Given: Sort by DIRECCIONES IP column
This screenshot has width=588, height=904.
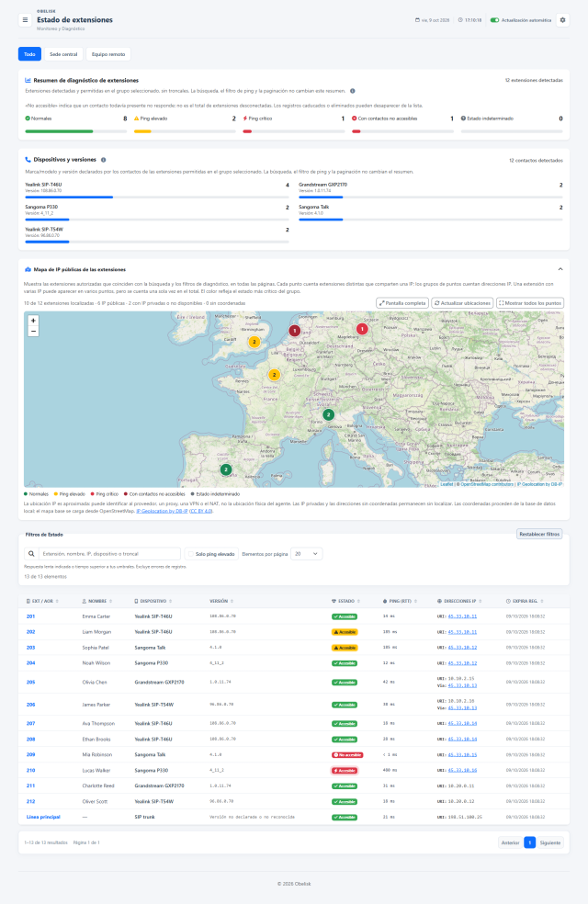Looking at the screenshot, I should click(x=459, y=602).
